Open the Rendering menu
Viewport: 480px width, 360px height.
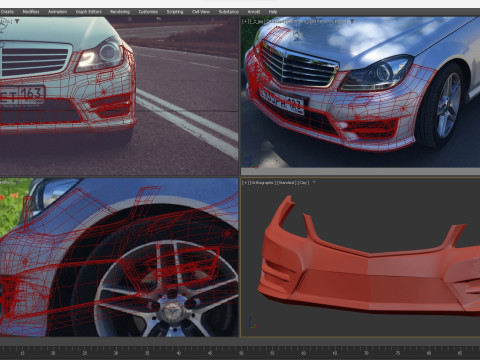coord(120,12)
